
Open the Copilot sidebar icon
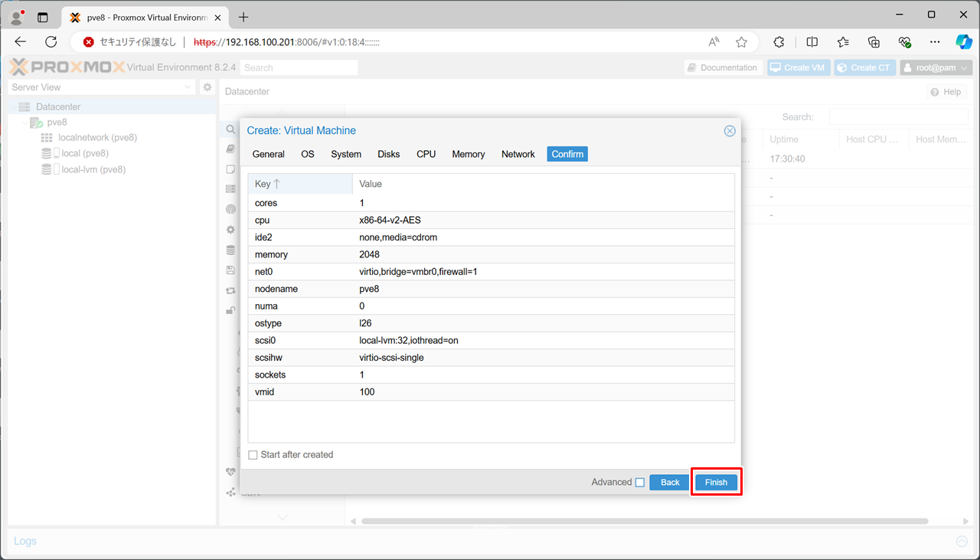point(963,42)
